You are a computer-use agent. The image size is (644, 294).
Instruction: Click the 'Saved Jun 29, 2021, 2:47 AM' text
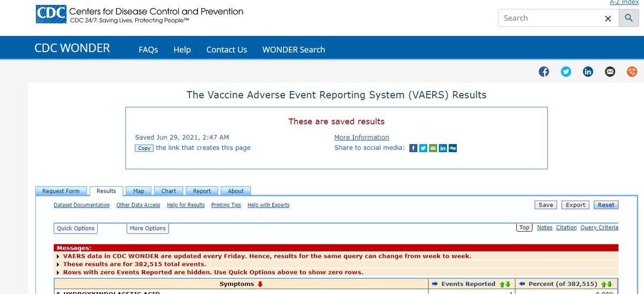click(182, 138)
